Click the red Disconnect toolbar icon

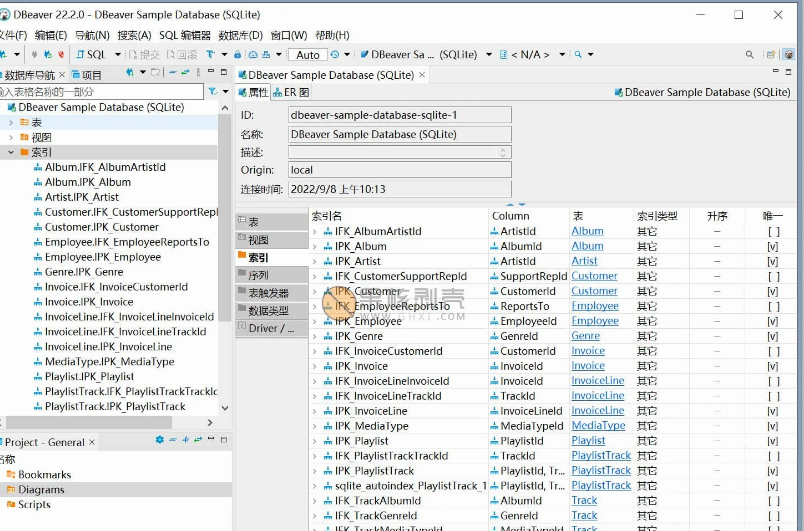(x=61, y=54)
